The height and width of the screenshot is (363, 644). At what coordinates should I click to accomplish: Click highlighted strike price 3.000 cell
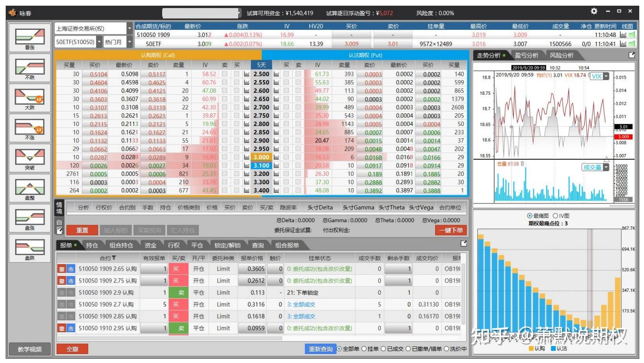[x=261, y=157]
